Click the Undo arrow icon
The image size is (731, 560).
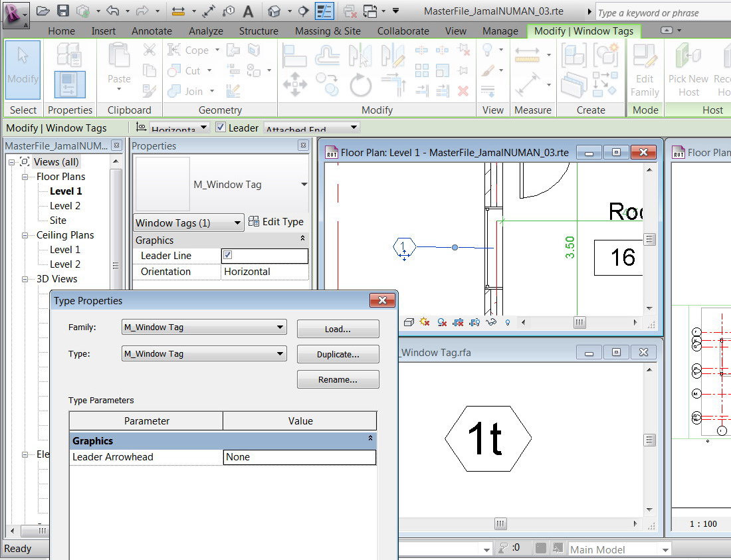coord(112,11)
